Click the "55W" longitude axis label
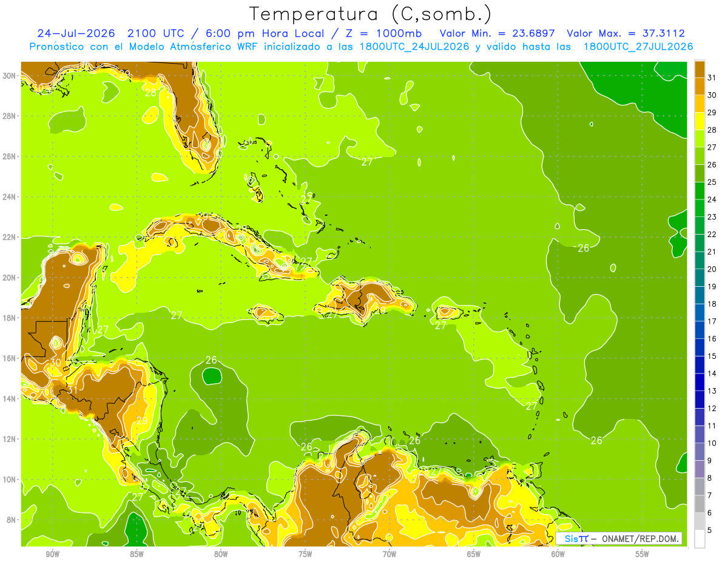 [642, 554]
